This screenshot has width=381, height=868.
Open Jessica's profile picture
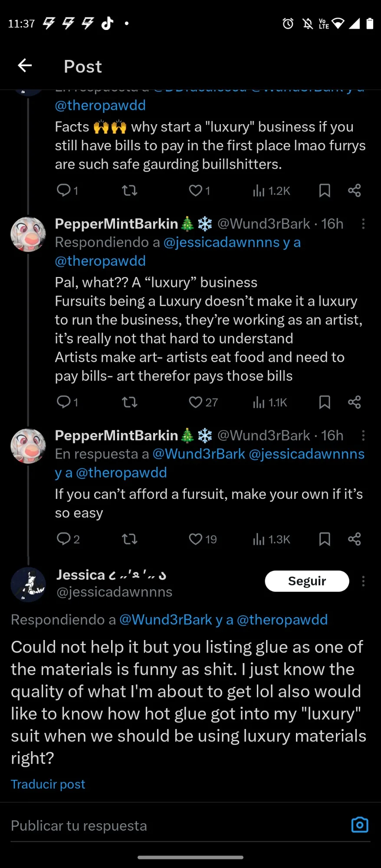(28, 584)
